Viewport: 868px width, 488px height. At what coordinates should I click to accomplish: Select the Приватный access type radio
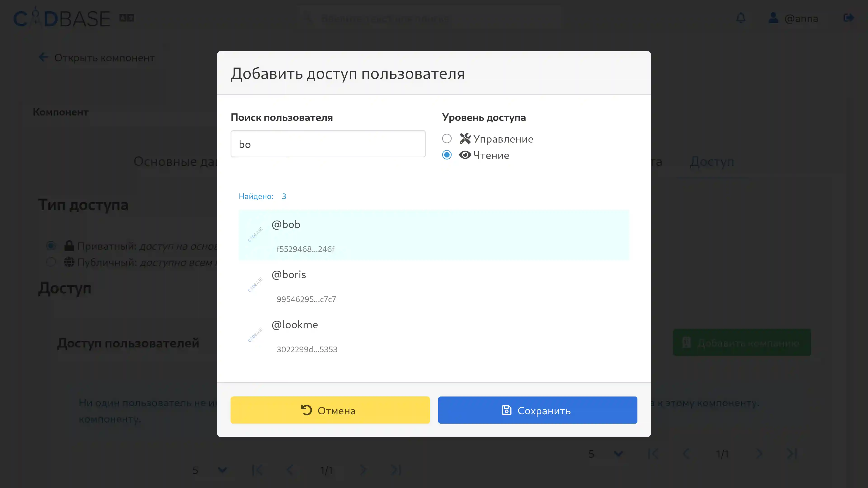[51, 246]
